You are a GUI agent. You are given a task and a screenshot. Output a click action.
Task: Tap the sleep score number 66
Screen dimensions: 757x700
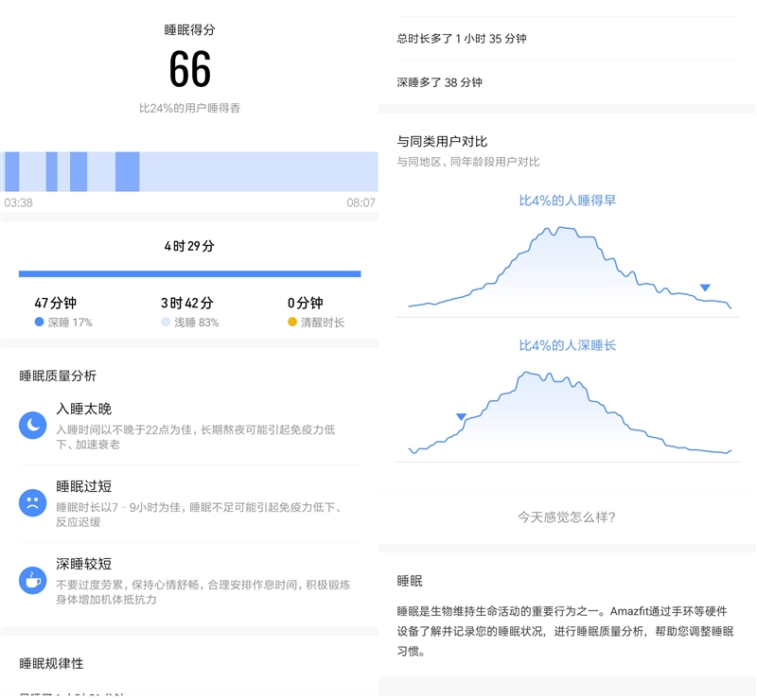pyautogui.click(x=189, y=69)
